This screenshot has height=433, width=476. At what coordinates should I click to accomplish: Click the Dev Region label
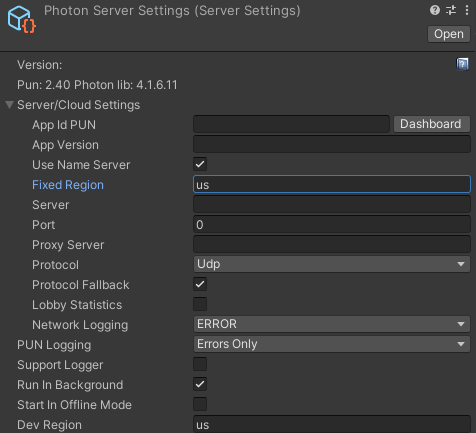pos(49,425)
